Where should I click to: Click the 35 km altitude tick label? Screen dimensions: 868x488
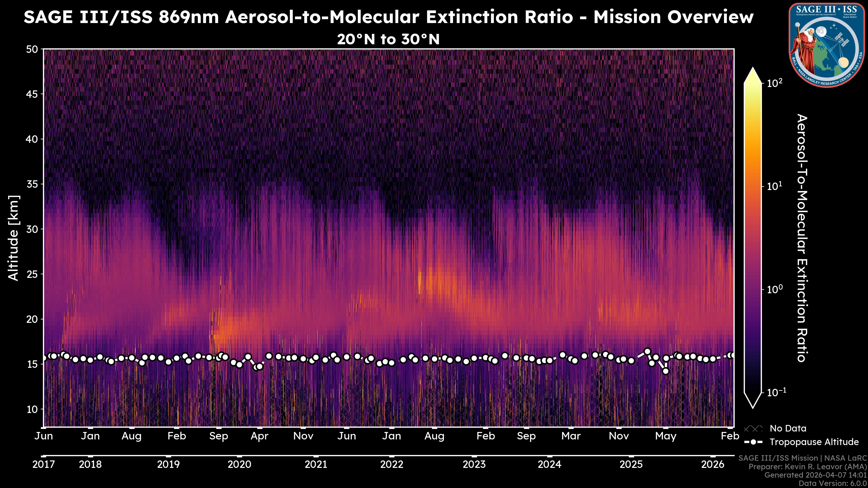pyautogui.click(x=32, y=184)
